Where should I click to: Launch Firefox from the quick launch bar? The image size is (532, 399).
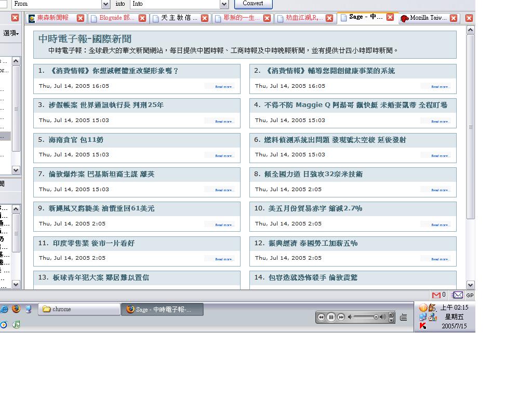16,309
